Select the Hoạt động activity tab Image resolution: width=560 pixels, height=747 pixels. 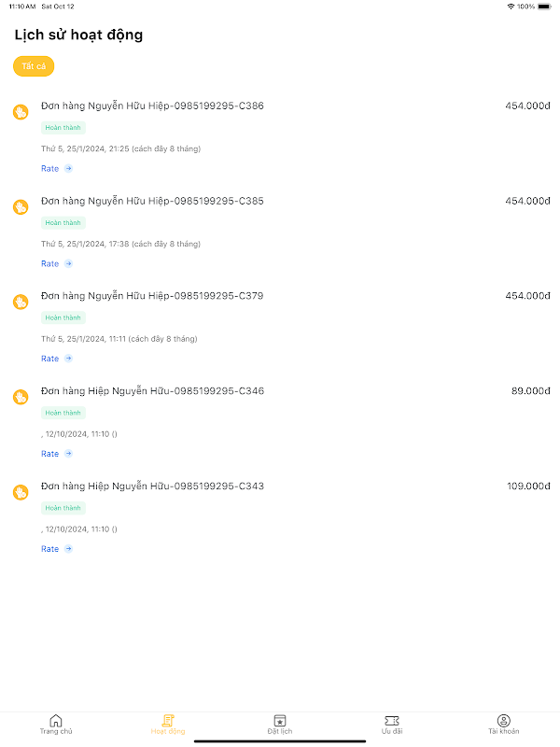click(168, 725)
